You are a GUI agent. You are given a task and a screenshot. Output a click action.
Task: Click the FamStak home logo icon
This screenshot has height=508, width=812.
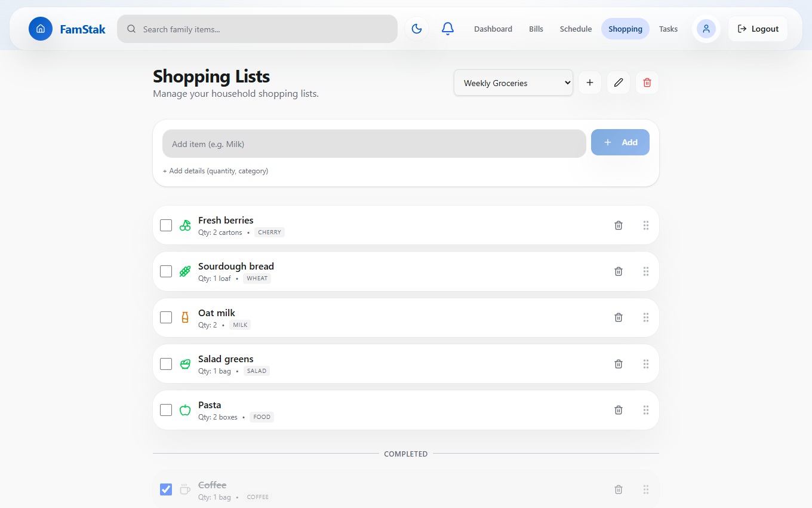pyautogui.click(x=41, y=29)
